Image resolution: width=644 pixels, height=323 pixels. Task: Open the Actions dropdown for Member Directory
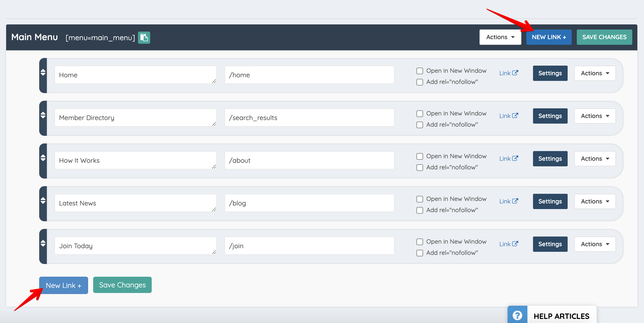pyautogui.click(x=595, y=116)
